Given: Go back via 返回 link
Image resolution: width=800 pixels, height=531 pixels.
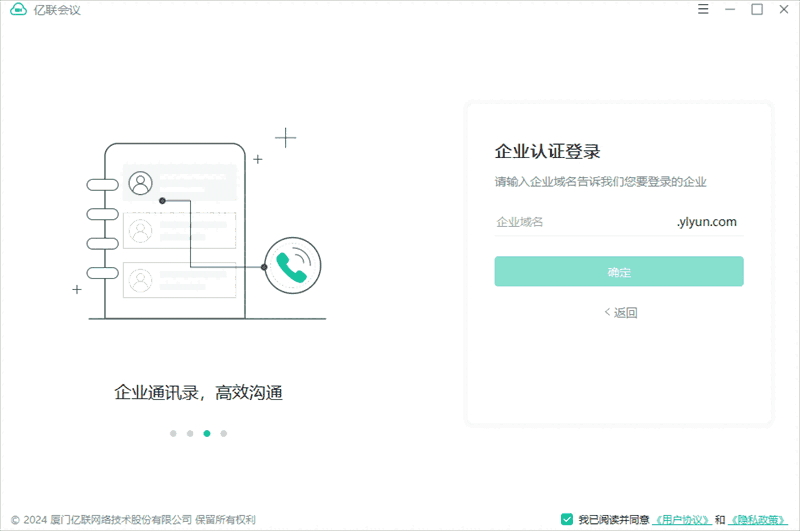Looking at the screenshot, I should [x=621, y=313].
